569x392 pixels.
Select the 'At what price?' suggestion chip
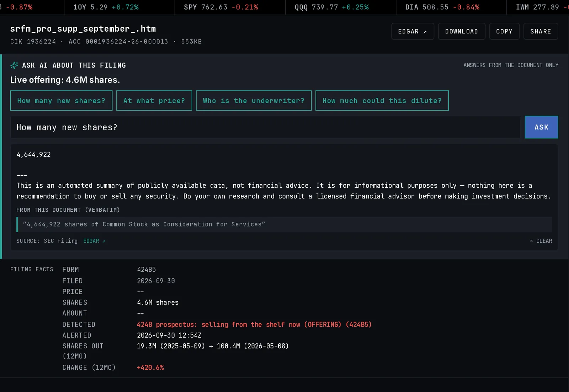154,101
